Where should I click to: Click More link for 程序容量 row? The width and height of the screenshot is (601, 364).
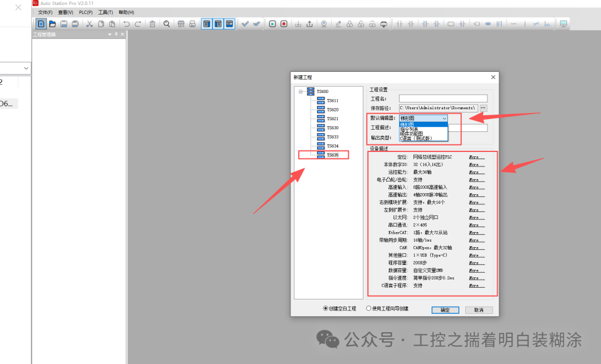(x=477, y=263)
